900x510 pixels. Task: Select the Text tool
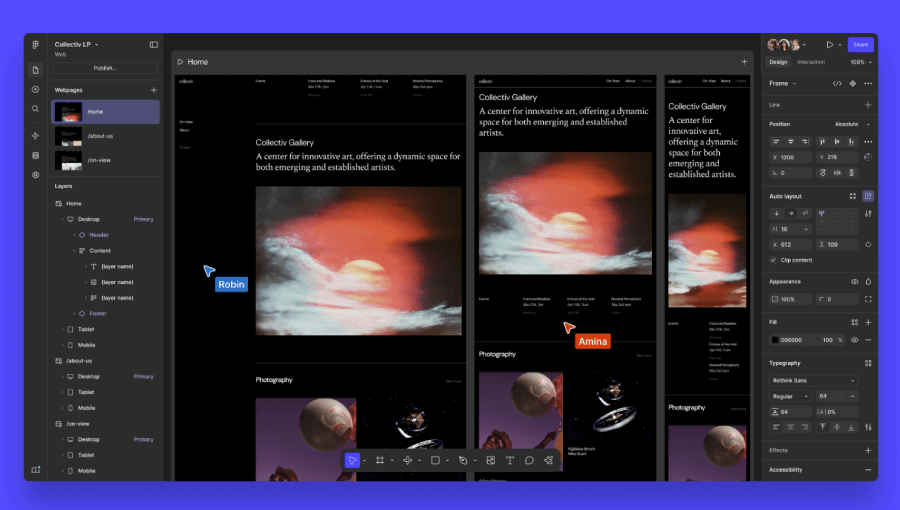(x=510, y=460)
